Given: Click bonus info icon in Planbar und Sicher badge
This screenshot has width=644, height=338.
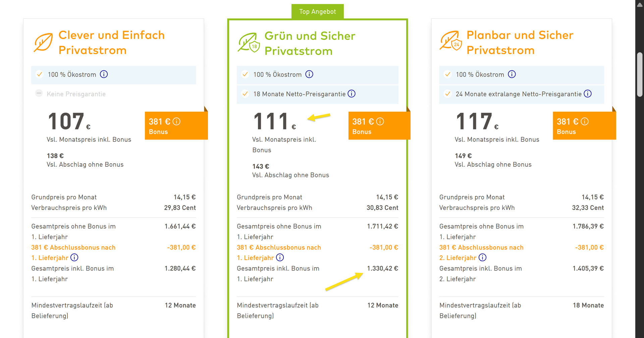Looking at the screenshot, I should 585,121.
